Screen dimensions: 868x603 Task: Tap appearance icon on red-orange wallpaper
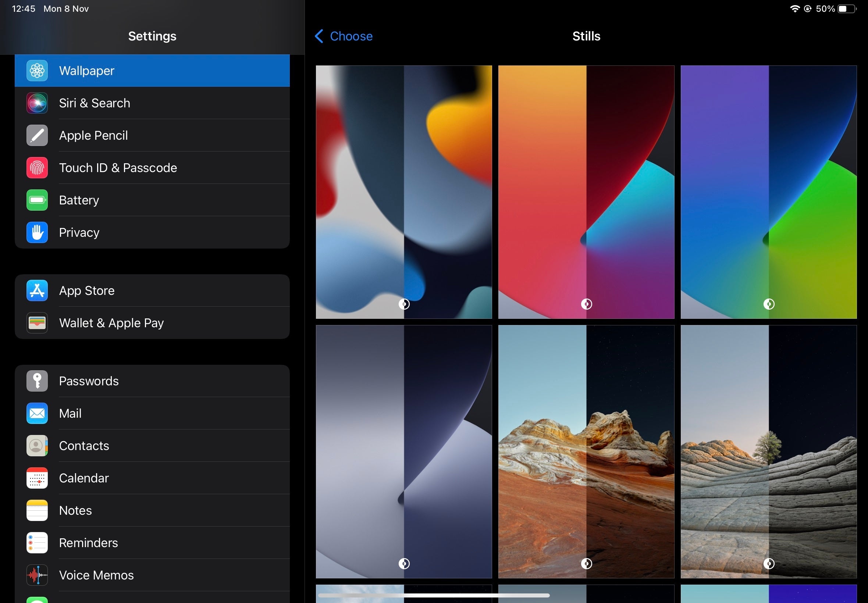click(x=587, y=304)
